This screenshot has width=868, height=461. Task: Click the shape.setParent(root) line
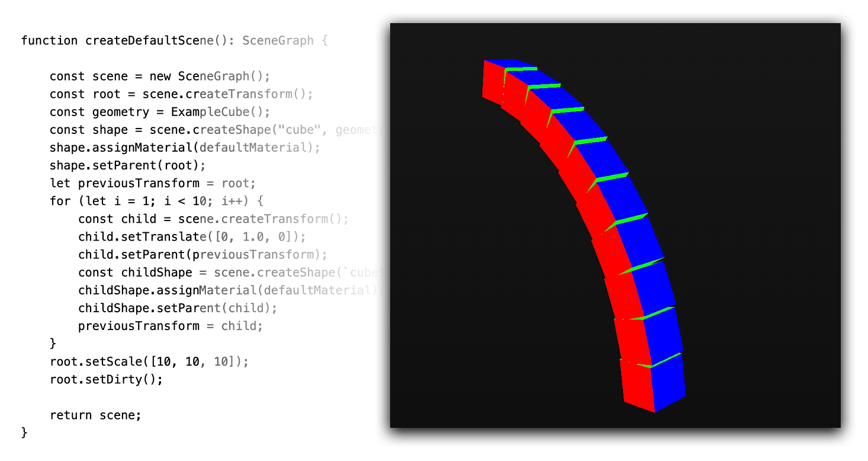coord(127,165)
